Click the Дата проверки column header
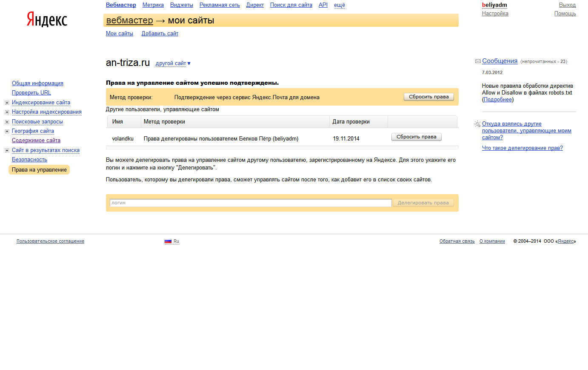 [x=351, y=122]
